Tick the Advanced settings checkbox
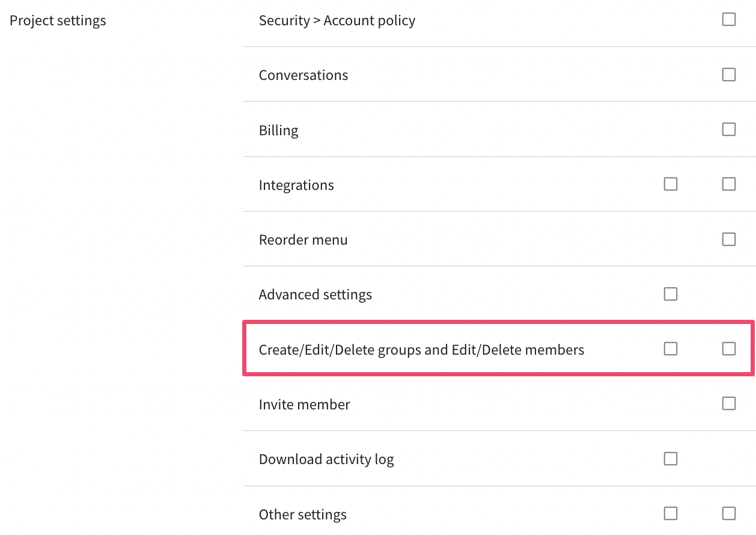756x535 pixels. [670, 294]
